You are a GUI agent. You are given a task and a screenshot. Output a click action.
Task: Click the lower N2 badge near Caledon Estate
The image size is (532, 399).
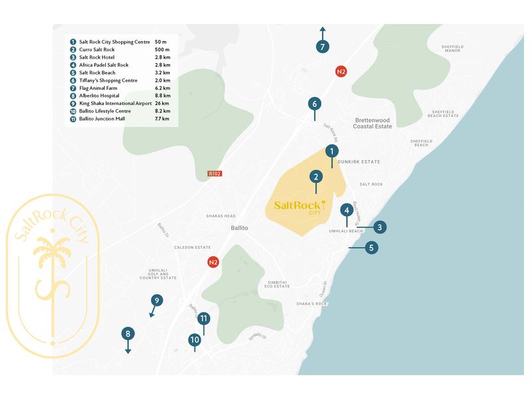click(213, 262)
